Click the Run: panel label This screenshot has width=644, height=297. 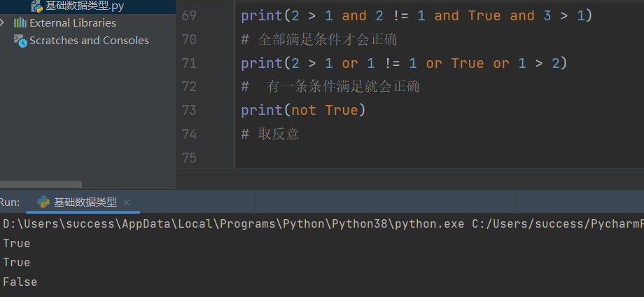click(9, 202)
